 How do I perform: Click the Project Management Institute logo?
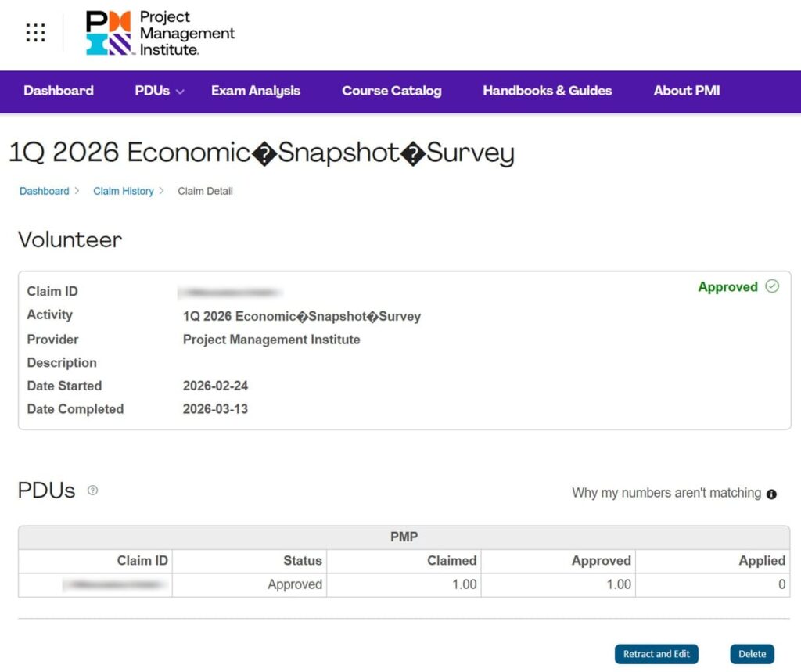pyautogui.click(x=160, y=33)
